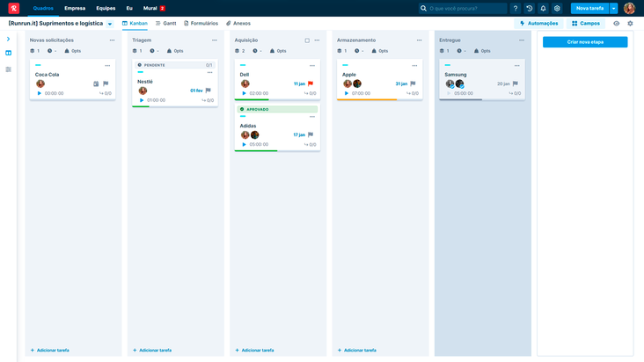Click the Apple card orange progress bar

[x=367, y=99]
